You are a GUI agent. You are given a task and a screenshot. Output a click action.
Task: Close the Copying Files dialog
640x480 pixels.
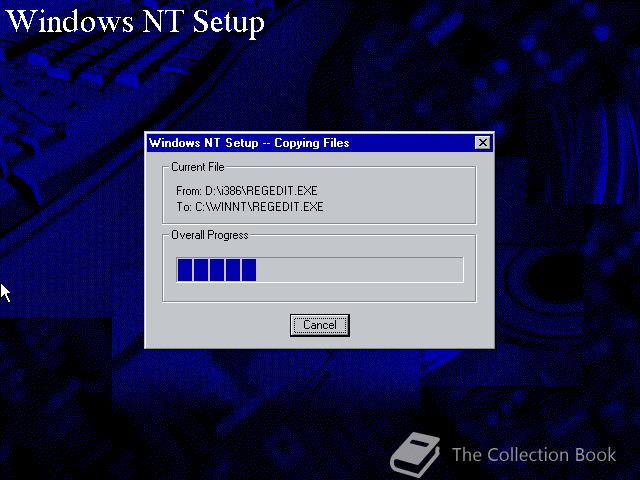click(x=483, y=143)
